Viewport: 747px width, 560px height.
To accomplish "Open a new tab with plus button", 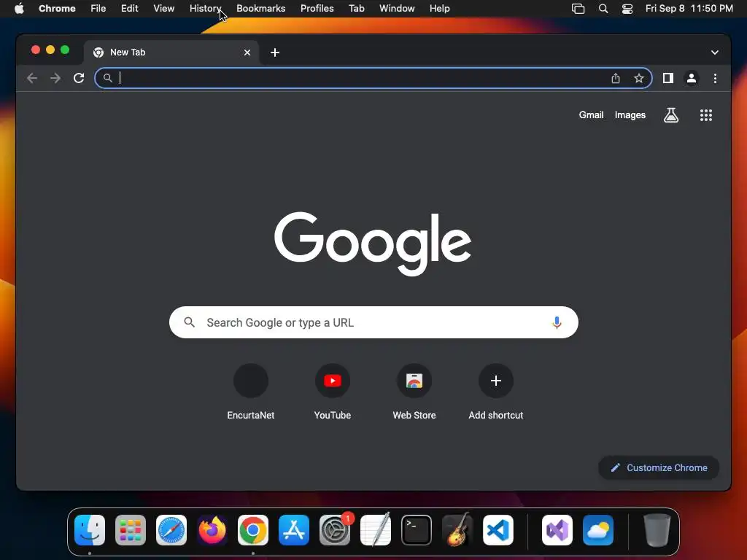I will (275, 52).
